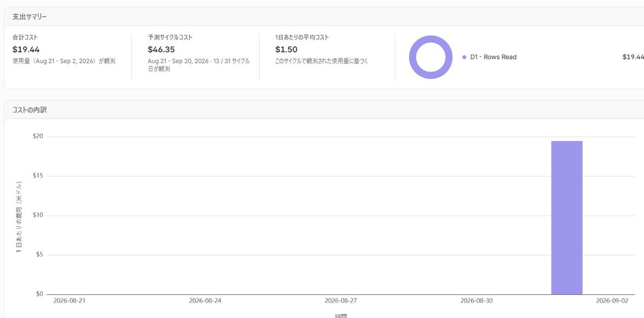Click the $1.50 average daily cost value

(x=287, y=49)
